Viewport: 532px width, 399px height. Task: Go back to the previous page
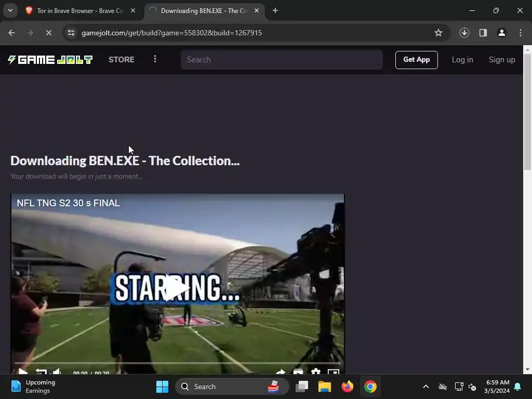(x=11, y=33)
